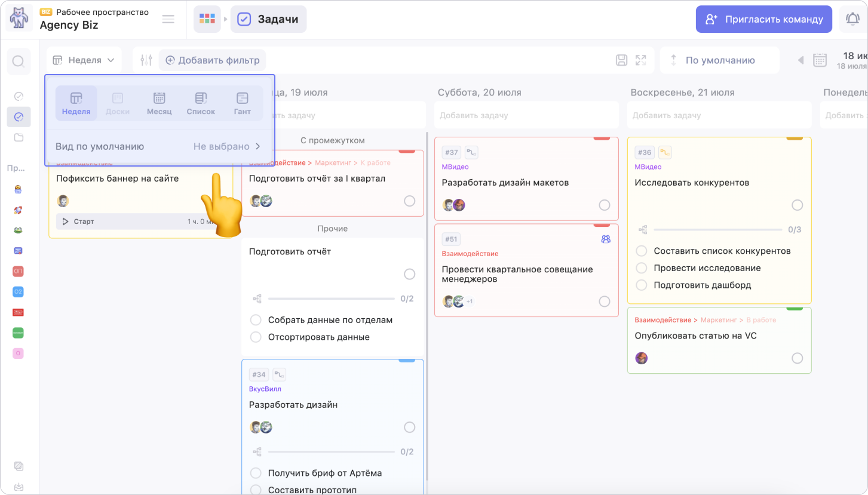This screenshot has height=495, width=868.
Task: Switch to the 'Месяц' view
Action: coord(159,103)
